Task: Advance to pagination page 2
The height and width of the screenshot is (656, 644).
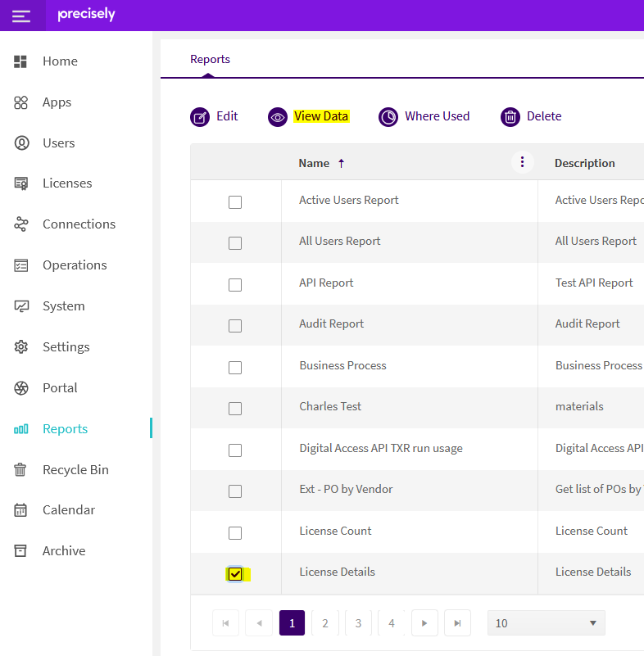Action: [x=324, y=623]
